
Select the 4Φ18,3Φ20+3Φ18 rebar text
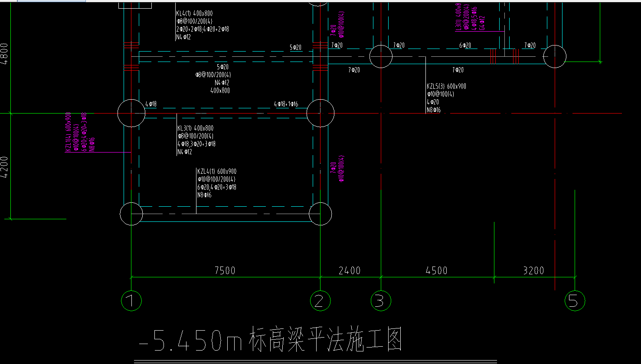[196, 144]
